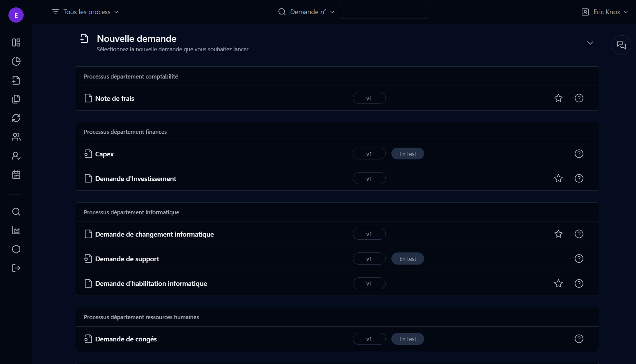Launch the Demande de support process

tap(127, 259)
